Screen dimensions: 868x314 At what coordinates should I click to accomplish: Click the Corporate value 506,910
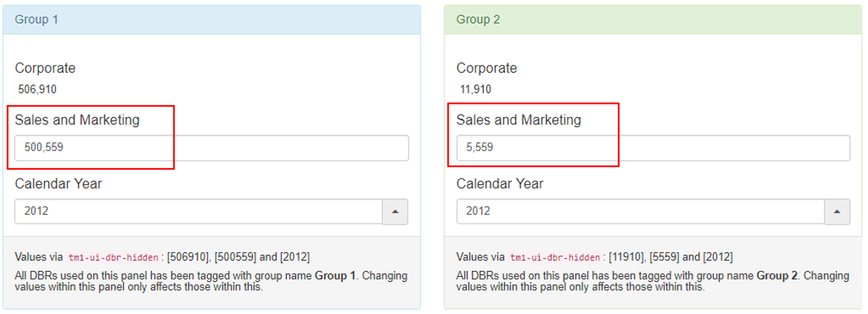pos(37,90)
